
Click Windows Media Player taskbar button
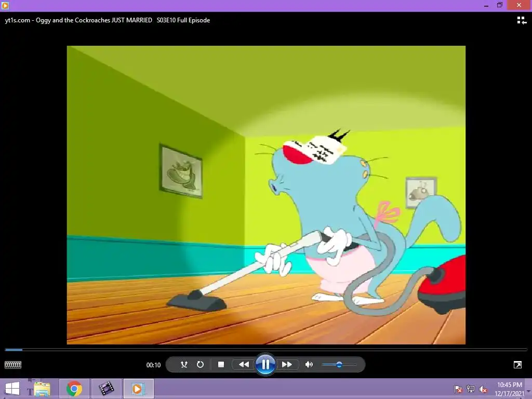click(x=138, y=389)
